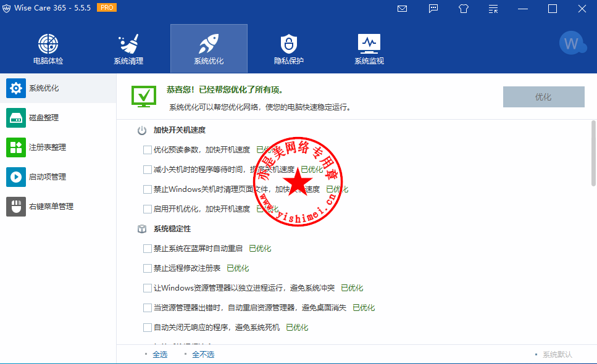Click the 系统默认 link
This screenshot has width=597, height=364.
(x=557, y=355)
